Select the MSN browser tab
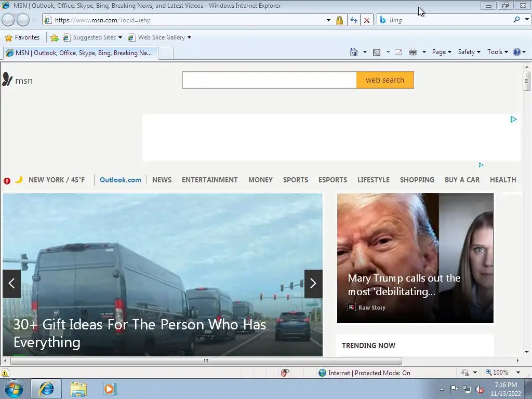Screen dimensions: 532x399 tap(81, 53)
